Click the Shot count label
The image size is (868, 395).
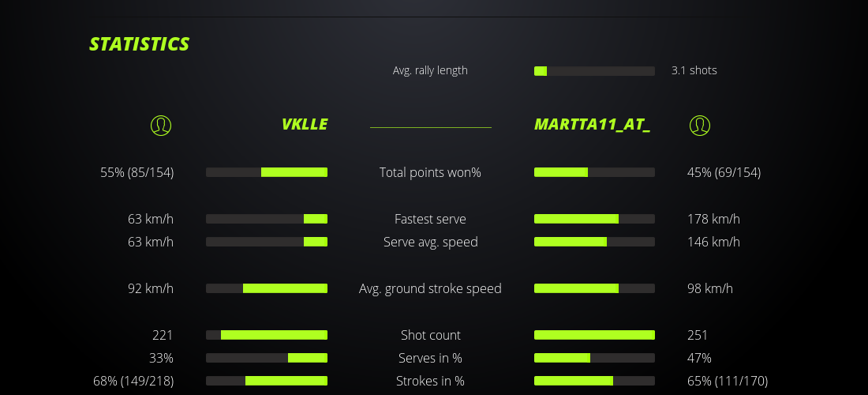tap(430, 335)
